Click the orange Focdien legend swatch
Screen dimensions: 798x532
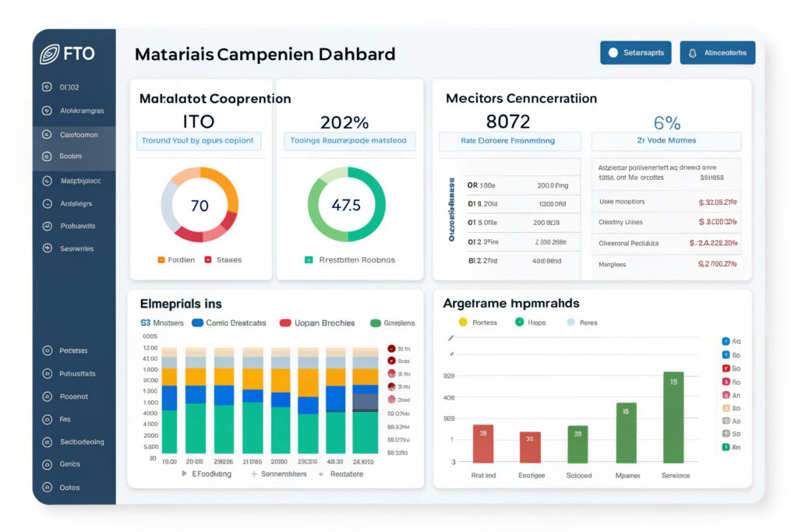coord(161,260)
